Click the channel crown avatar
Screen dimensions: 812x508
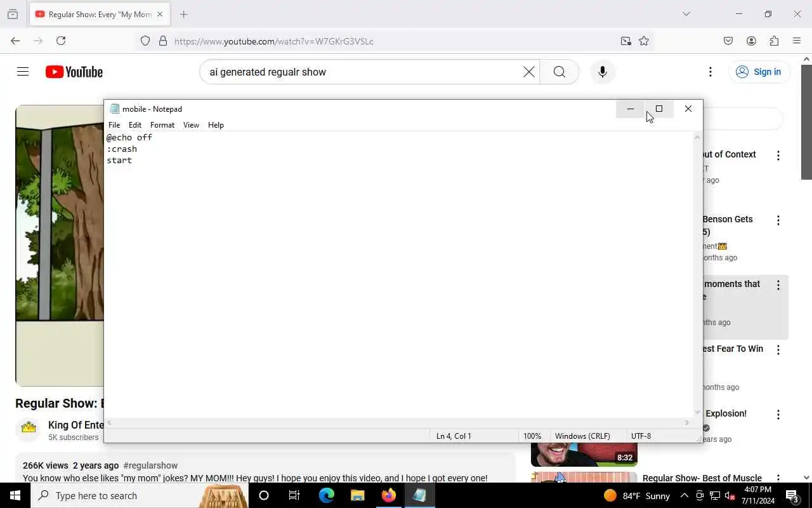point(29,429)
